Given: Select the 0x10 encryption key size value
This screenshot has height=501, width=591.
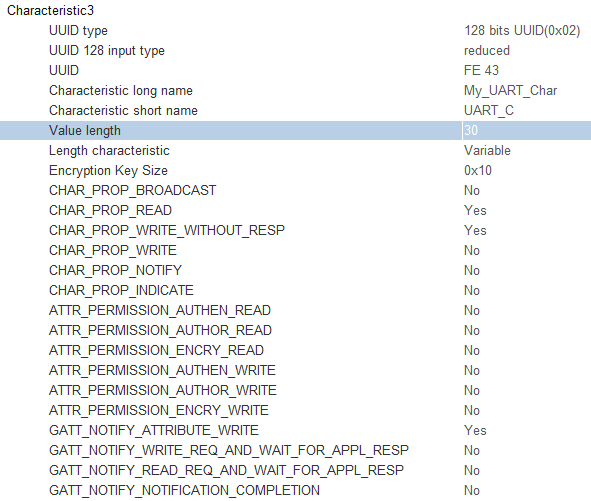Looking at the screenshot, I should tap(478, 170).
